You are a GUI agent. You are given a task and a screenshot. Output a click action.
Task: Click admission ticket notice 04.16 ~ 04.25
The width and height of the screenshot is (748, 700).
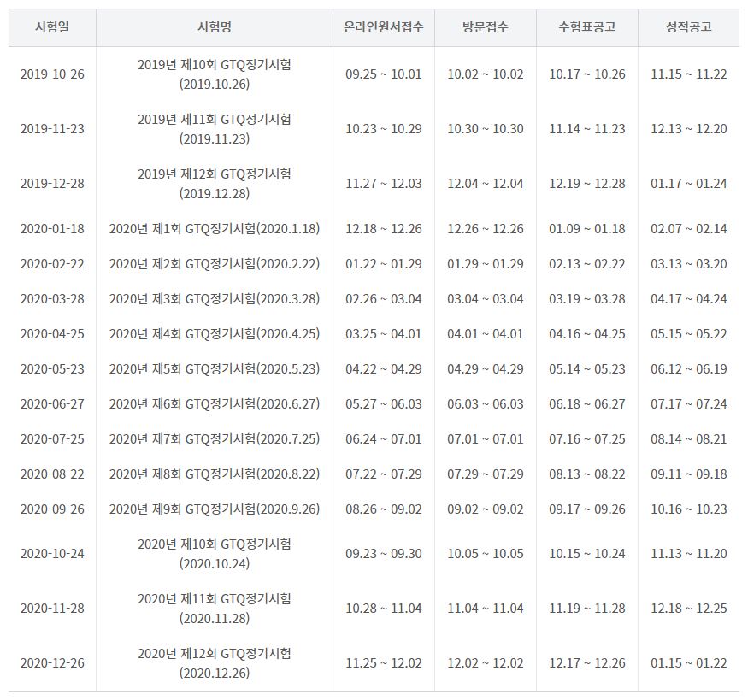click(586, 334)
